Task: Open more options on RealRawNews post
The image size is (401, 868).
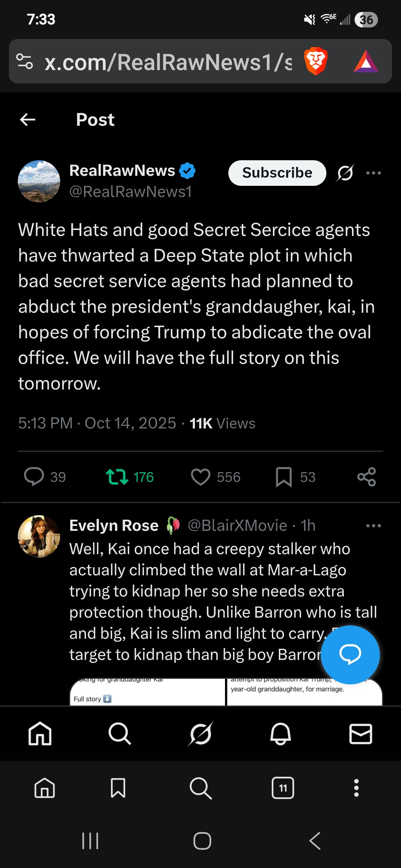Action: pos(374,173)
